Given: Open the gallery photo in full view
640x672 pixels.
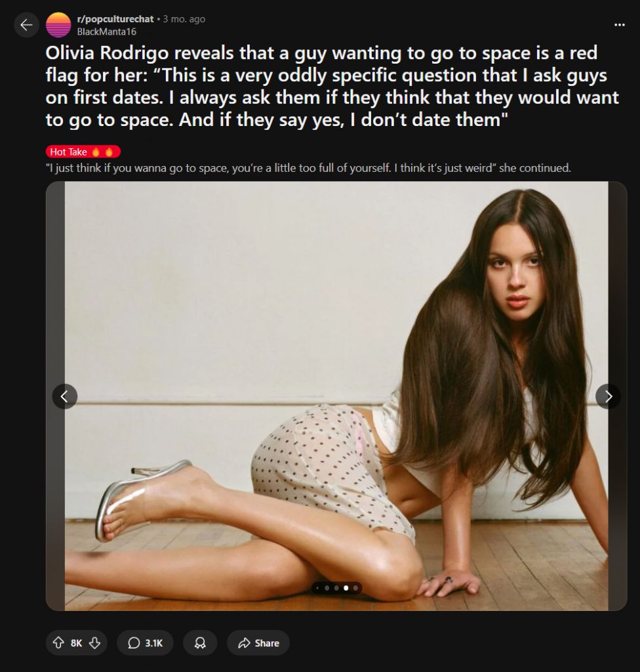Looking at the screenshot, I should [x=336, y=396].
